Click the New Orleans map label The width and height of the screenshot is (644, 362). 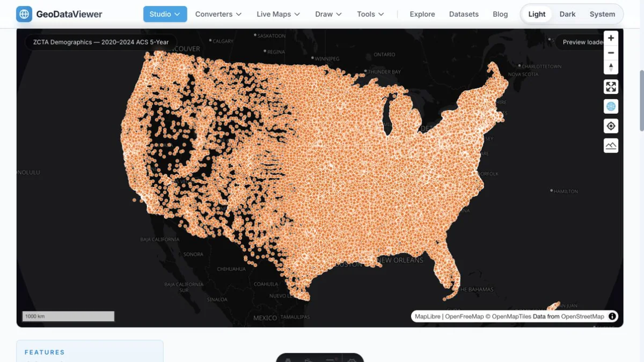point(400,260)
